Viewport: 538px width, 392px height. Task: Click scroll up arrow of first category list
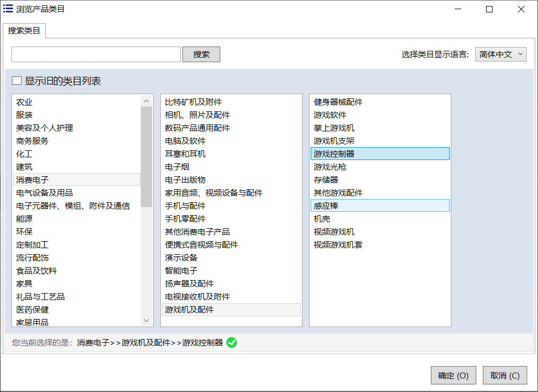click(x=147, y=101)
